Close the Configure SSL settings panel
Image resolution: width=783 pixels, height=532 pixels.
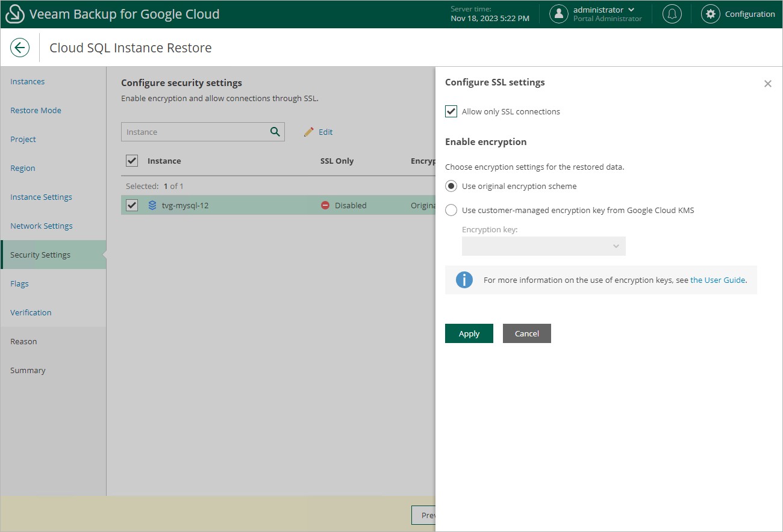click(768, 84)
